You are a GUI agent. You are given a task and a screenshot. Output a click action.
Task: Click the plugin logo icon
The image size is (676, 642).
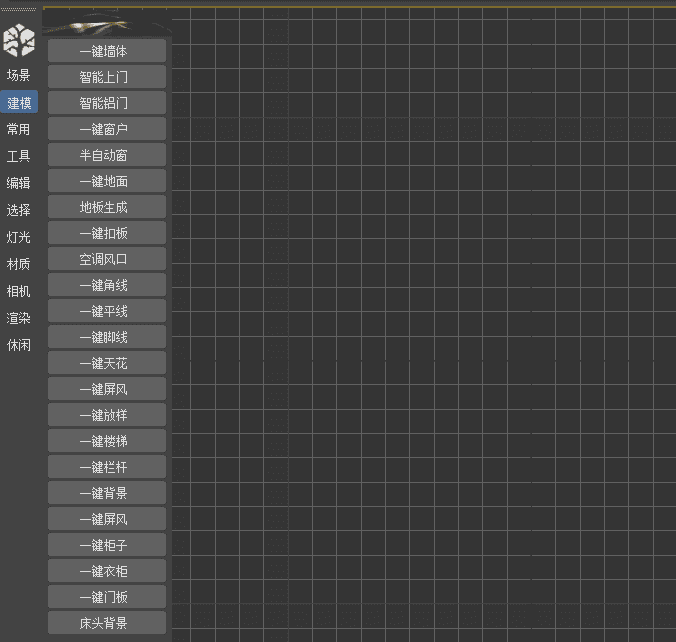coord(19,40)
